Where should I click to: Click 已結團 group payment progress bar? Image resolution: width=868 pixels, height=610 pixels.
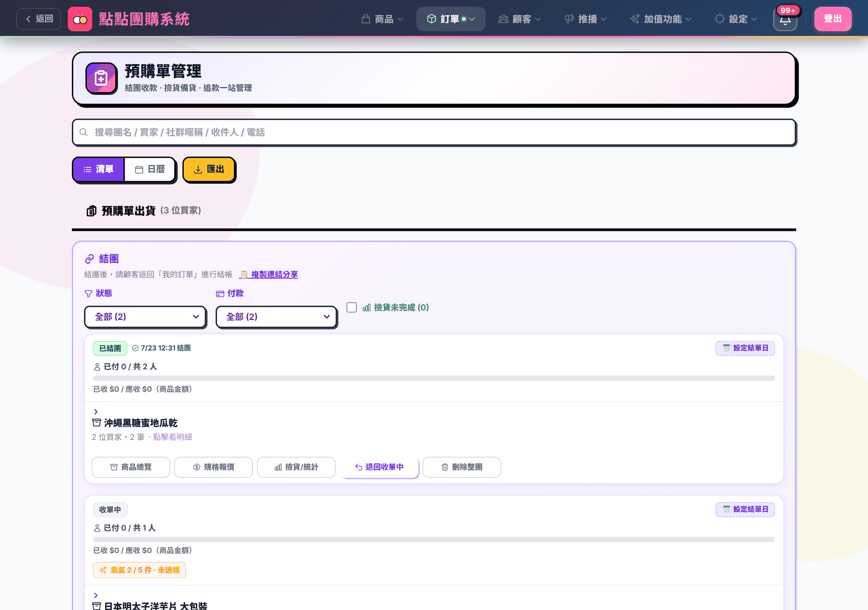[x=434, y=378]
